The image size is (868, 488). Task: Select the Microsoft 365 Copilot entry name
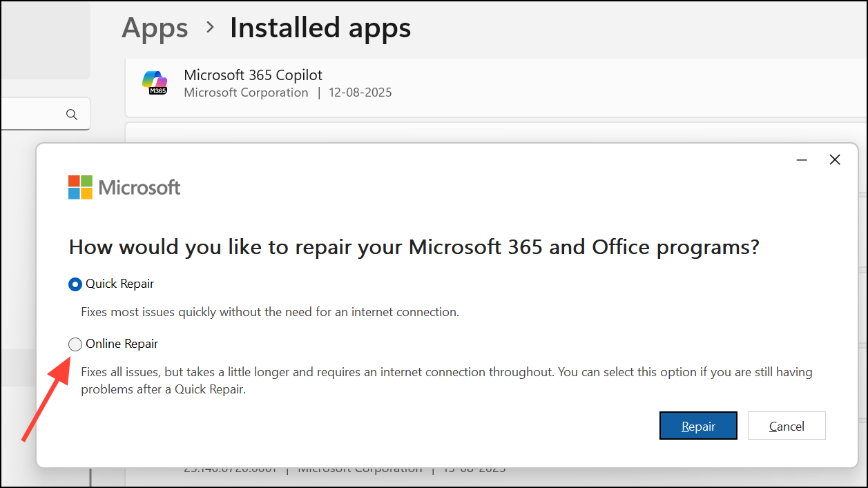coord(253,75)
